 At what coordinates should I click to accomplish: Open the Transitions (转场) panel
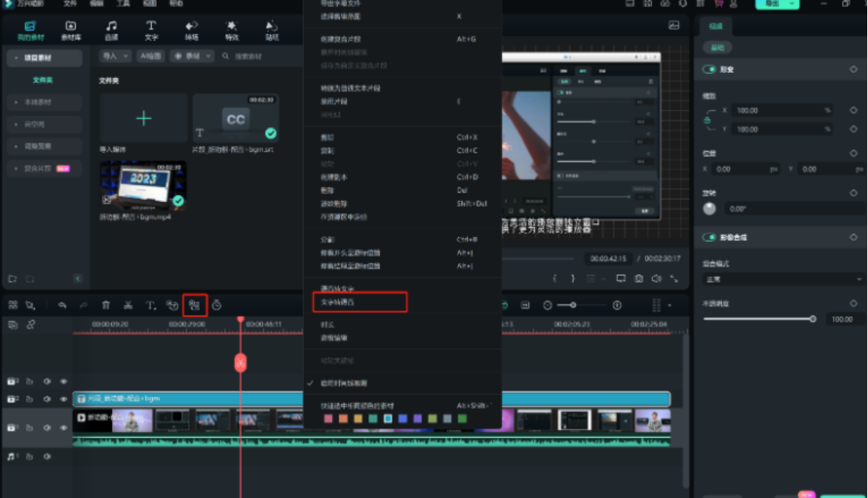pyautogui.click(x=191, y=30)
